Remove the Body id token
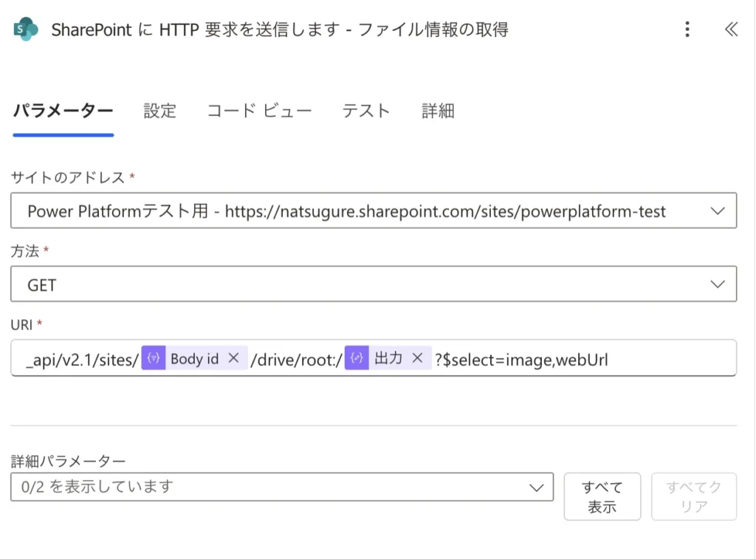This screenshot has height=559, width=756. [x=234, y=358]
